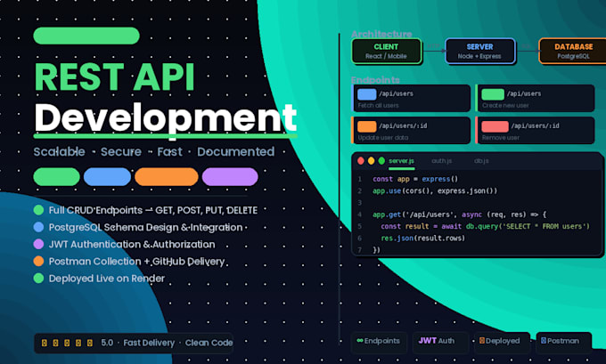
Task: Click the small green pill below Scalable
Action: [57, 177]
